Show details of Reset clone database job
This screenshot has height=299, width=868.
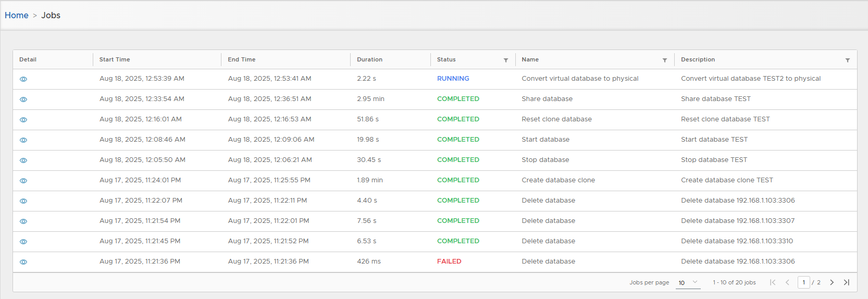click(23, 120)
